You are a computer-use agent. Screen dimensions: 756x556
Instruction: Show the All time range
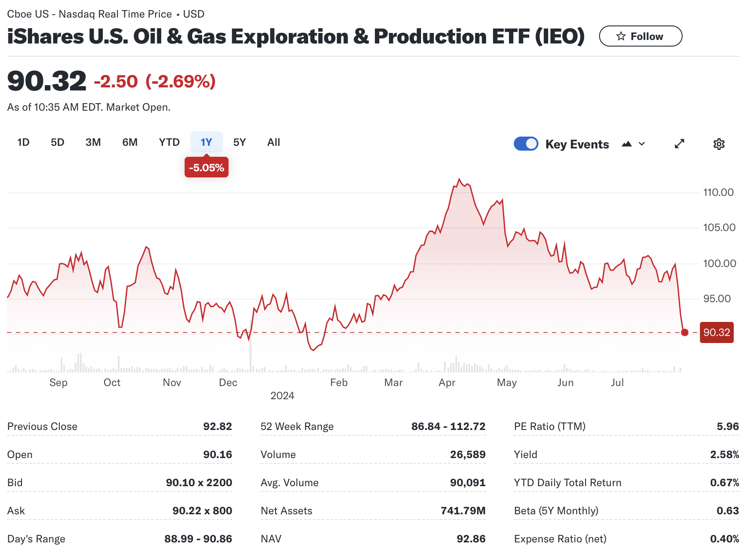point(273,142)
